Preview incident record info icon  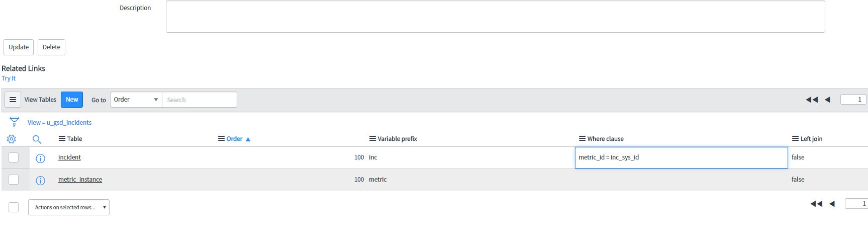[x=41, y=158]
